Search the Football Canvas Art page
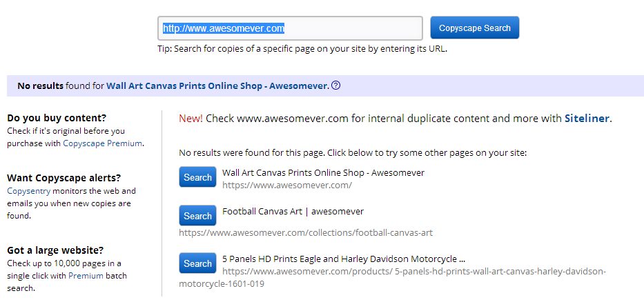 [x=197, y=215]
